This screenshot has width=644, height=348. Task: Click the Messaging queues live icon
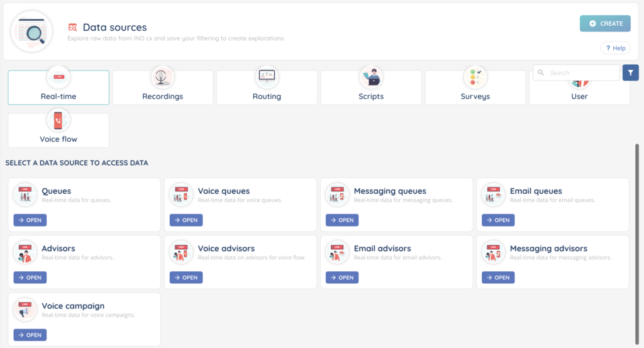tap(338, 195)
